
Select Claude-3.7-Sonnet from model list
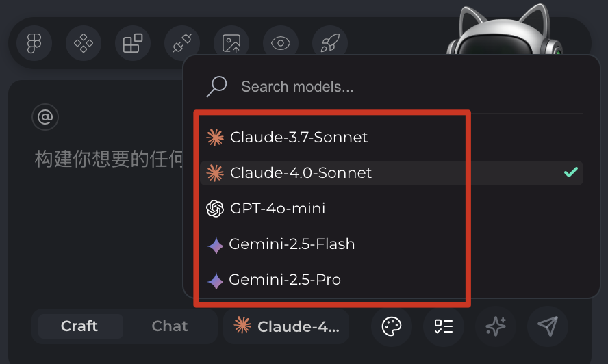pyautogui.click(x=299, y=138)
